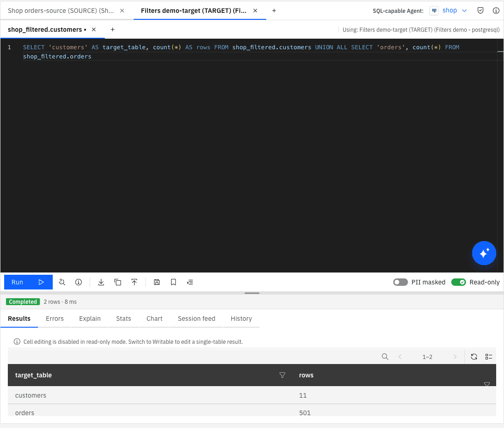The height and width of the screenshot is (428, 504).
Task: Open the AI assistant sparkle button
Action: pos(484,253)
